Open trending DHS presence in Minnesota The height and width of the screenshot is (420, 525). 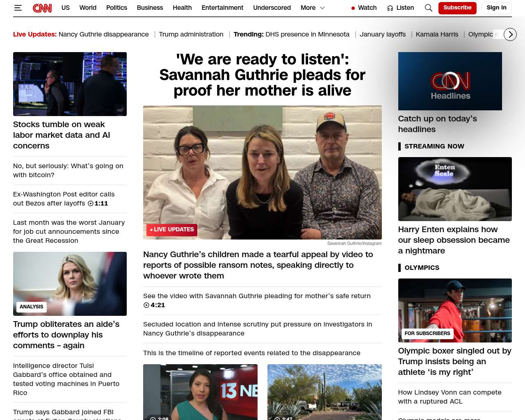pyautogui.click(x=307, y=34)
